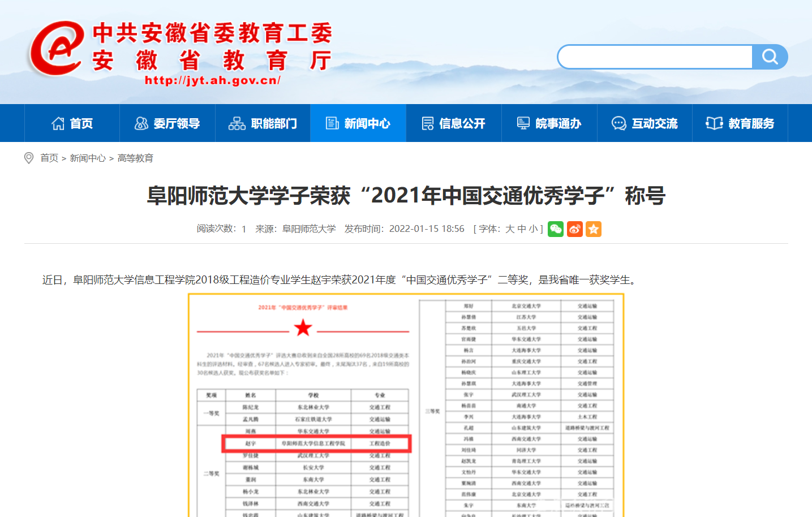Set font size to large (大)
Viewport: 812px width, 517px height.
pyautogui.click(x=510, y=229)
